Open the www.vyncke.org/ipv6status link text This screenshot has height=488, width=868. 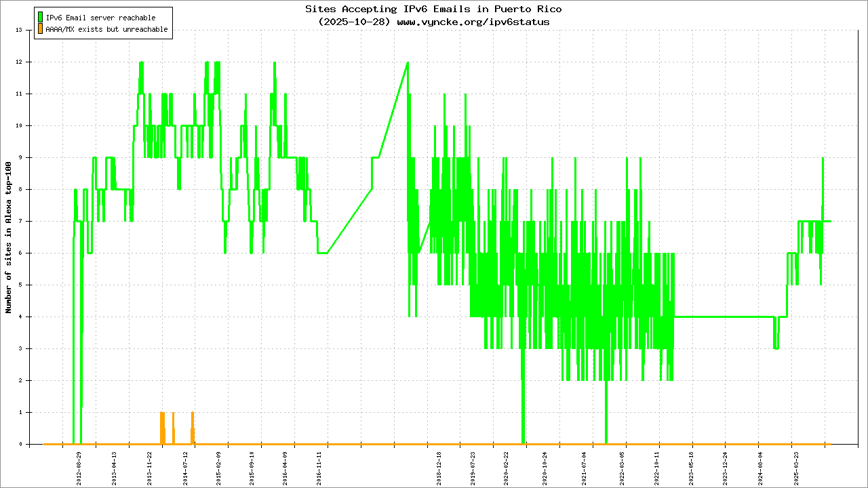tap(473, 22)
